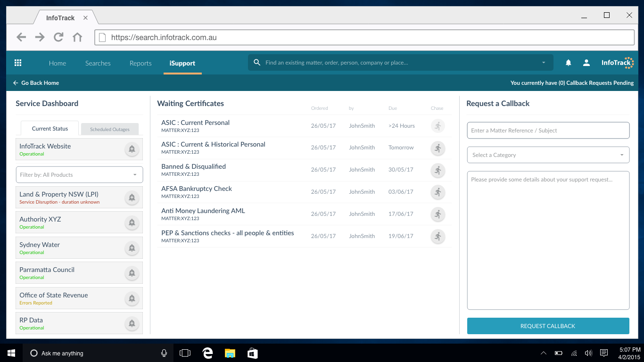Click the Go Back Home link
Viewport: 644px width, 362px height.
pyautogui.click(x=40, y=83)
